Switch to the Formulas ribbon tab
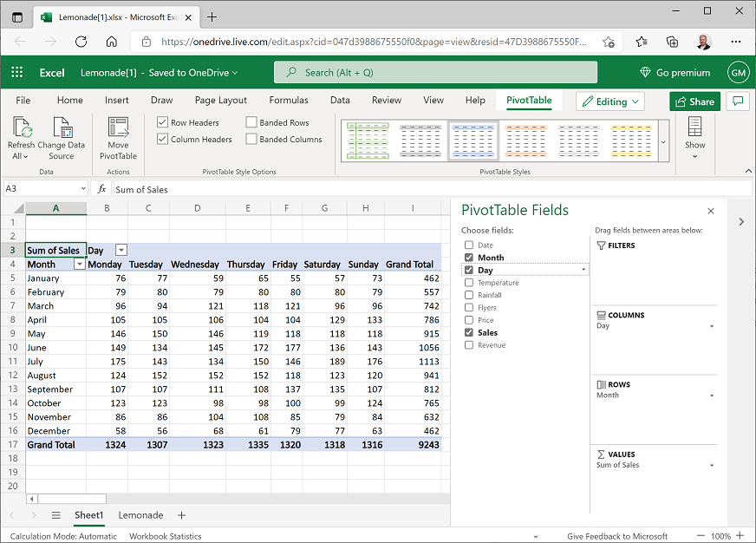Viewport: 756px width, 543px height. pos(289,101)
